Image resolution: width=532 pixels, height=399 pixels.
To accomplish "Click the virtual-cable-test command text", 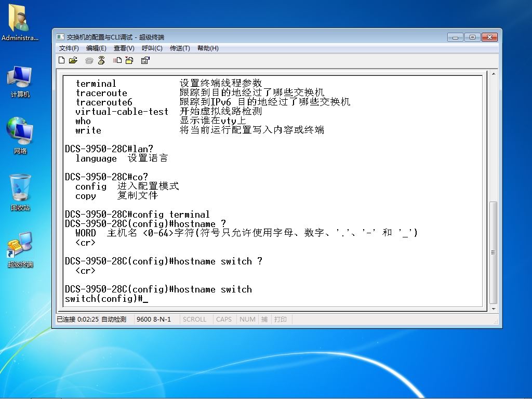I will (x=122, y=112).
